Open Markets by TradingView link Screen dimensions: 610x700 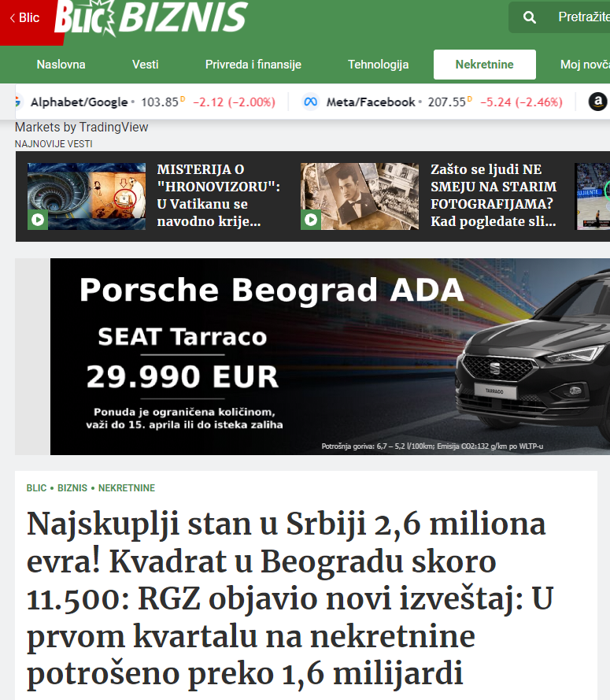tap(81, 128)
